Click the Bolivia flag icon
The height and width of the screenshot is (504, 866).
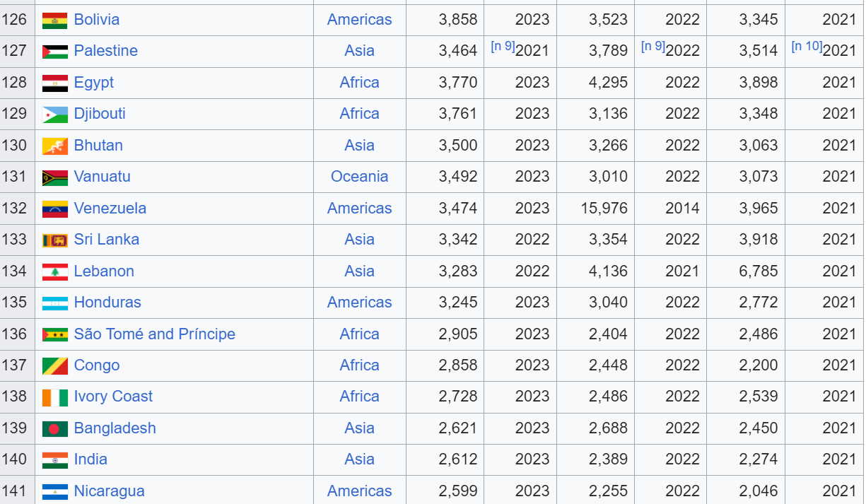[x=55, y=20]
